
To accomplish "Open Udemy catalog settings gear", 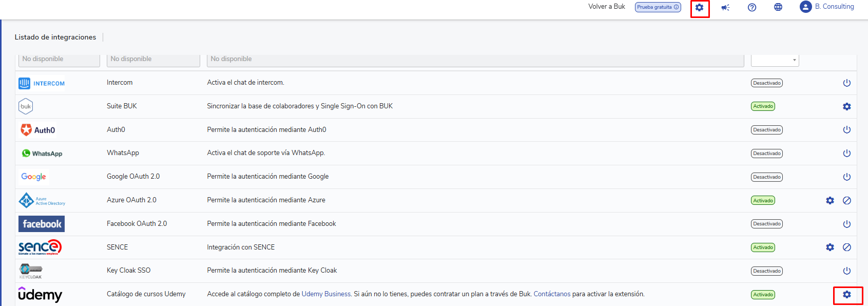I will point(847,295).
